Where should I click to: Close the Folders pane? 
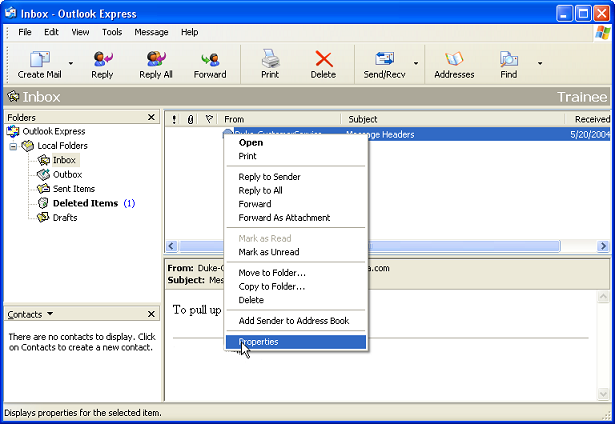(x=151, y=118)
